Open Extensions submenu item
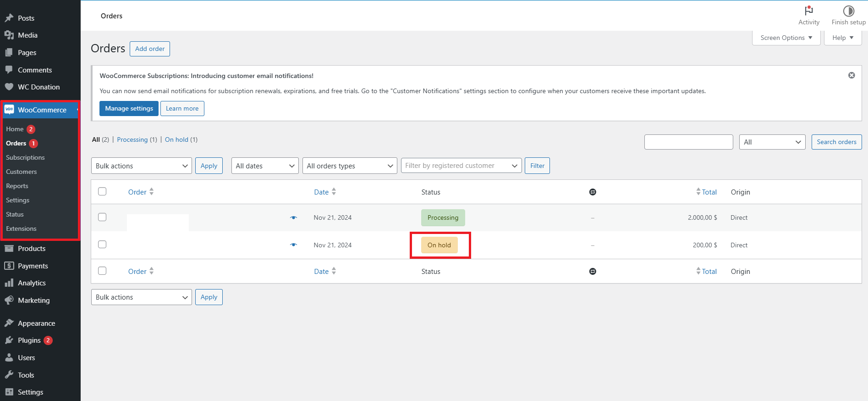 pyautogui.click(x=21, y=228)
